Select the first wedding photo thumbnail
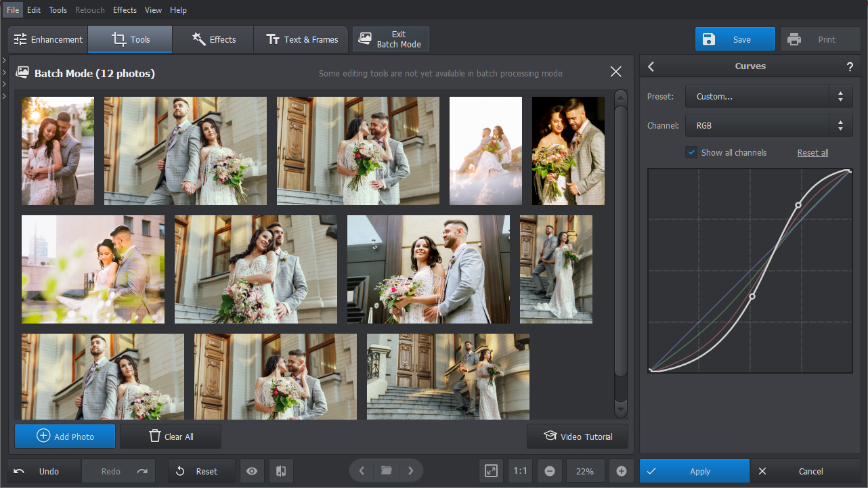This screenshot has height=488, width=868. pos(58,151)
